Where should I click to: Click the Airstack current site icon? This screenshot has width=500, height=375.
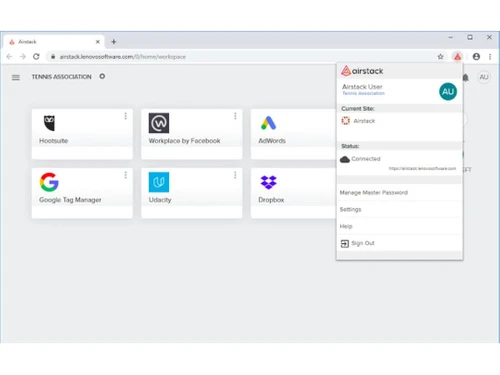[346, 121]
